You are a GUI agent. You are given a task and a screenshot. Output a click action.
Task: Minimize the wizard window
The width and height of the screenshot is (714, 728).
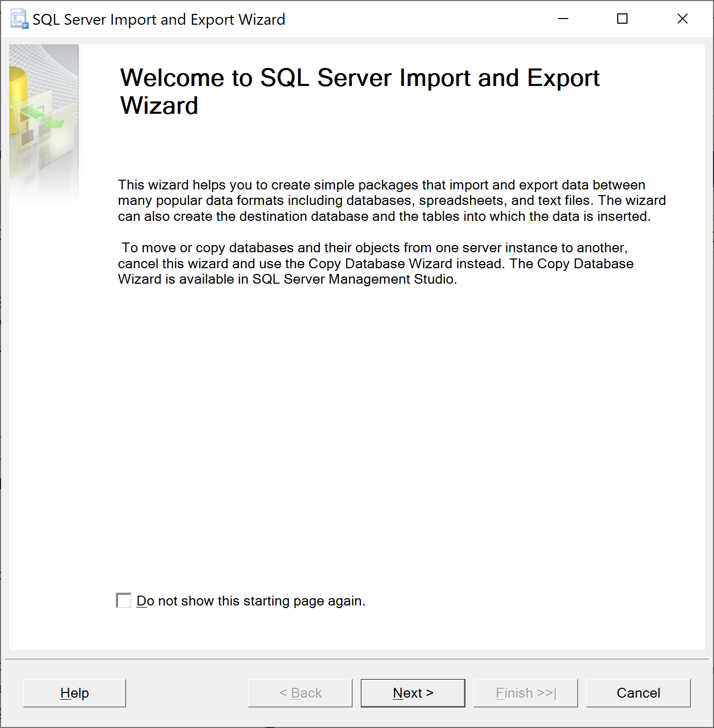[x=564, y=19]
